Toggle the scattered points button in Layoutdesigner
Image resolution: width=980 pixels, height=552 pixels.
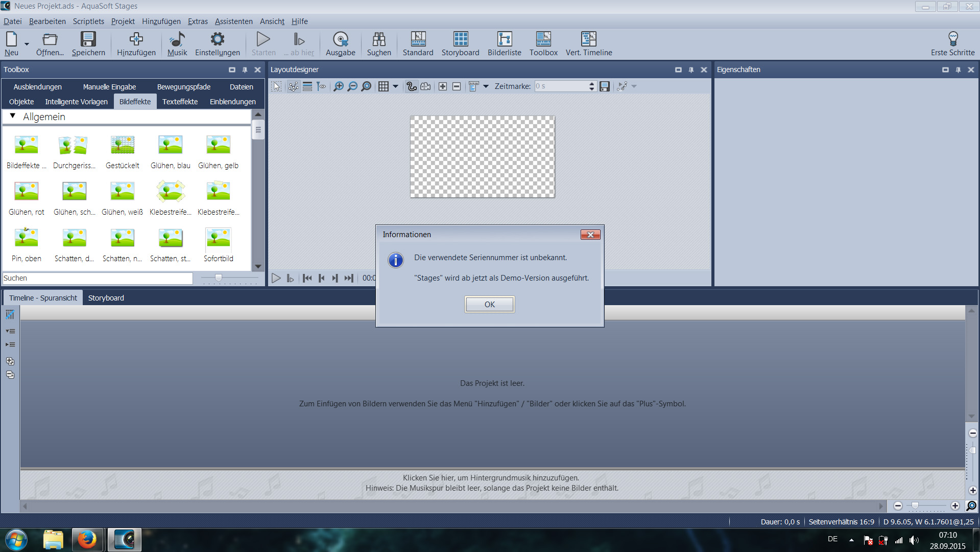(x=293, y=86)
